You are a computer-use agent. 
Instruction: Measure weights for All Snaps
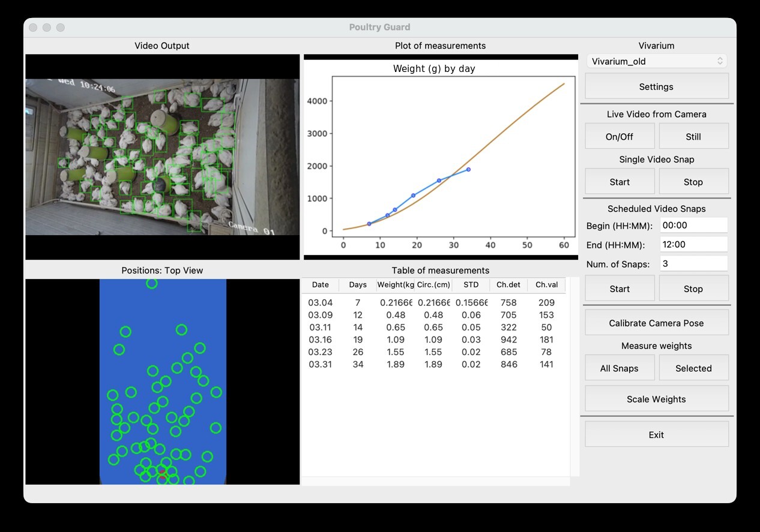(x=620, y=368)
